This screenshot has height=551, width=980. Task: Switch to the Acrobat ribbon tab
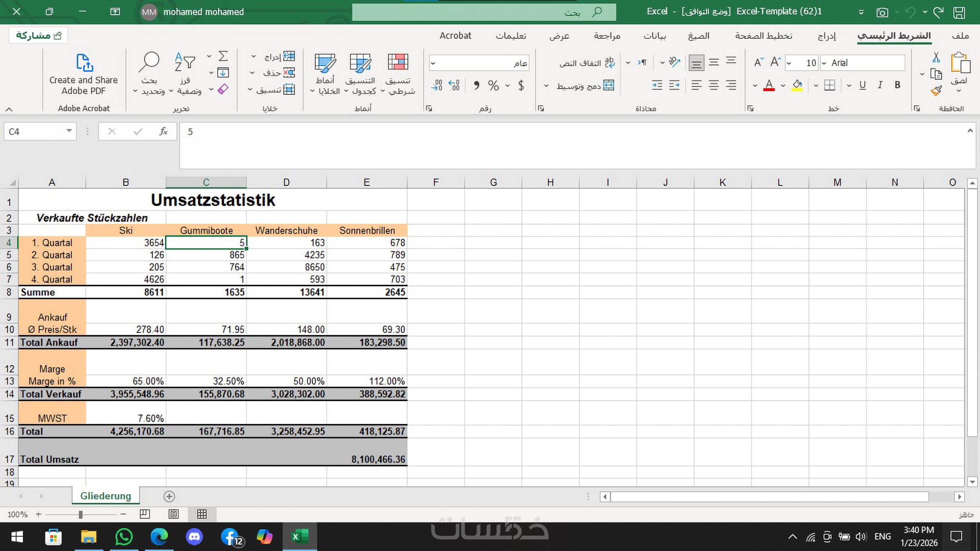point(455,36)
